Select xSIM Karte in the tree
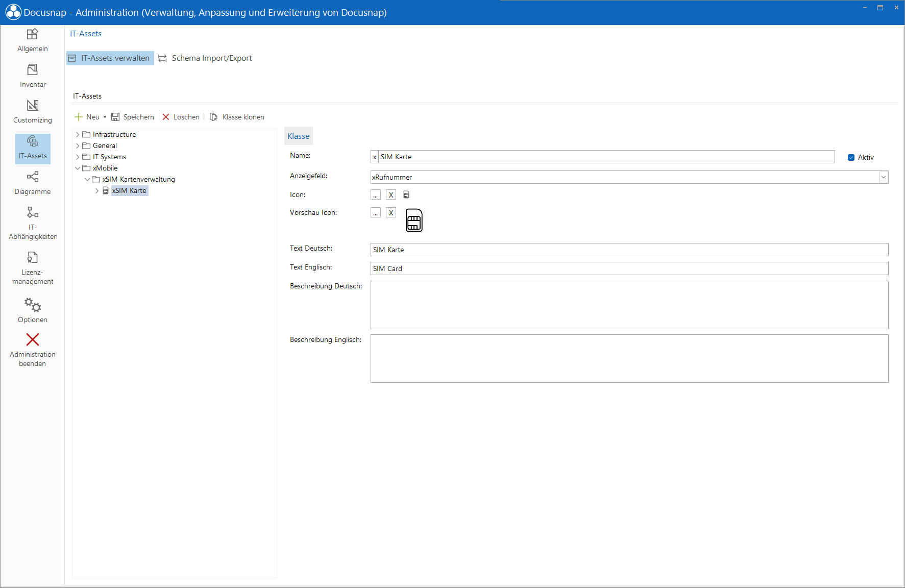 click(x=129, y=190)
